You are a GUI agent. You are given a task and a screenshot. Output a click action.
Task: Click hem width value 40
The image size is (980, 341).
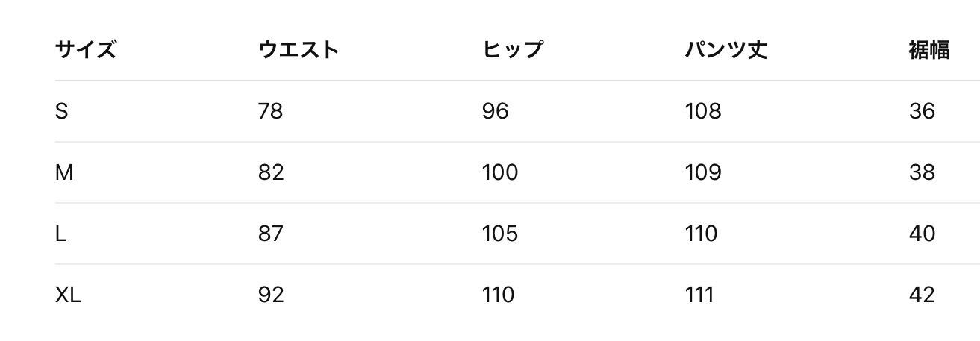922,234
